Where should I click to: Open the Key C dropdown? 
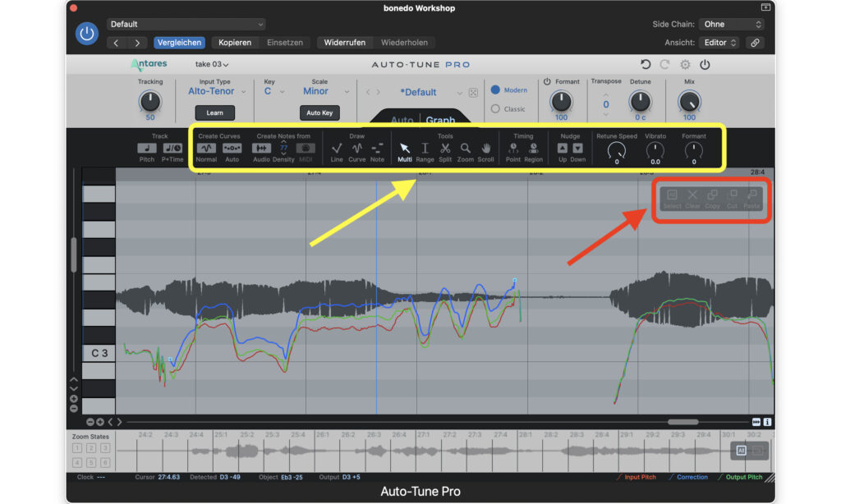coord(273,92)
